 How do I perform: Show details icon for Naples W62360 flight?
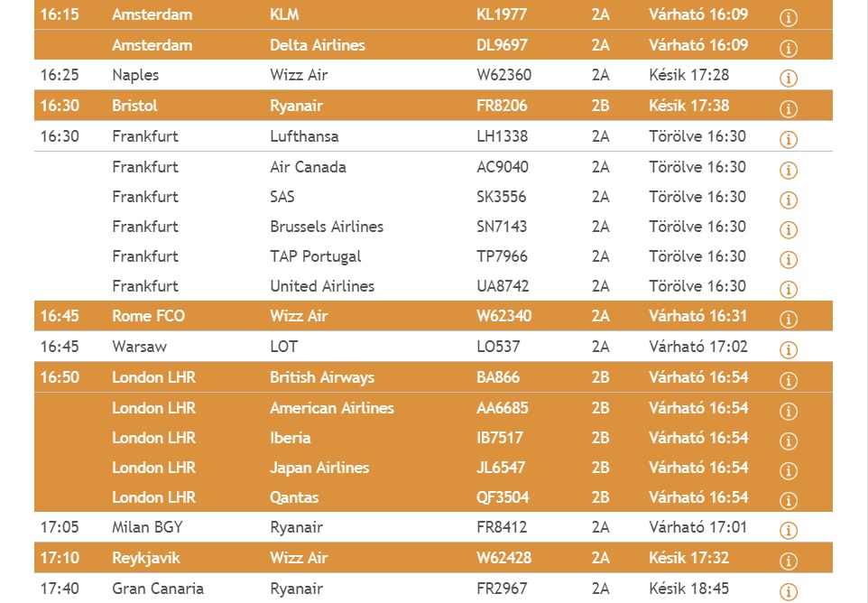point(788,79)
